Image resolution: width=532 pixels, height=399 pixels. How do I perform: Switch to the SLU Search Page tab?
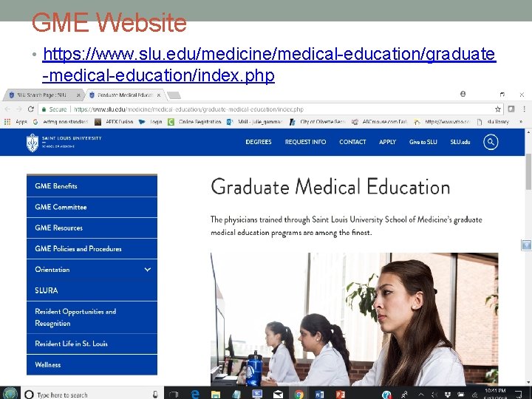(42, 95)
